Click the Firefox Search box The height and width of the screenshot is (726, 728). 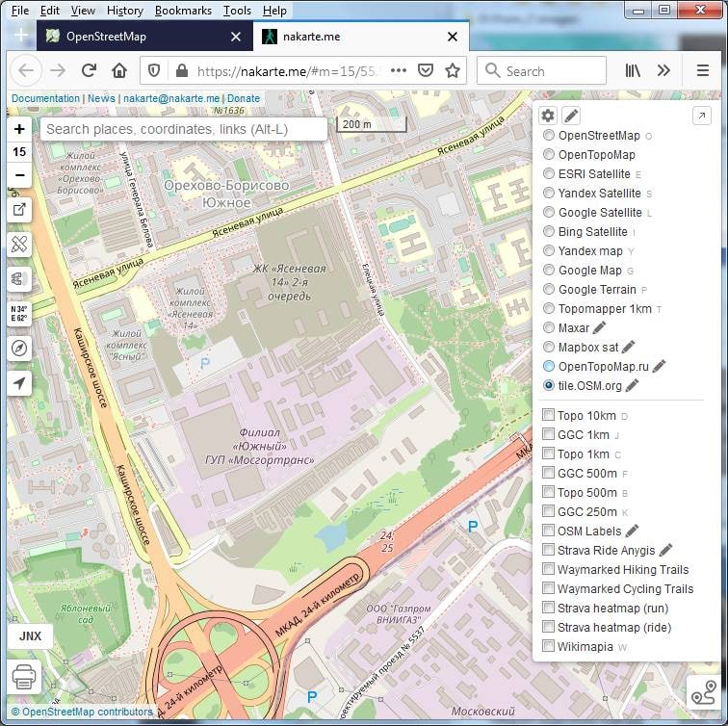tap(541, 71)
